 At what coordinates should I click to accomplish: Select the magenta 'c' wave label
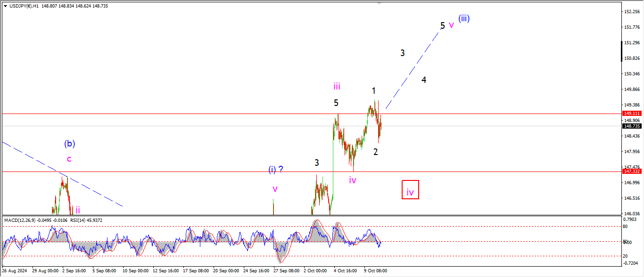pos(69,159)
